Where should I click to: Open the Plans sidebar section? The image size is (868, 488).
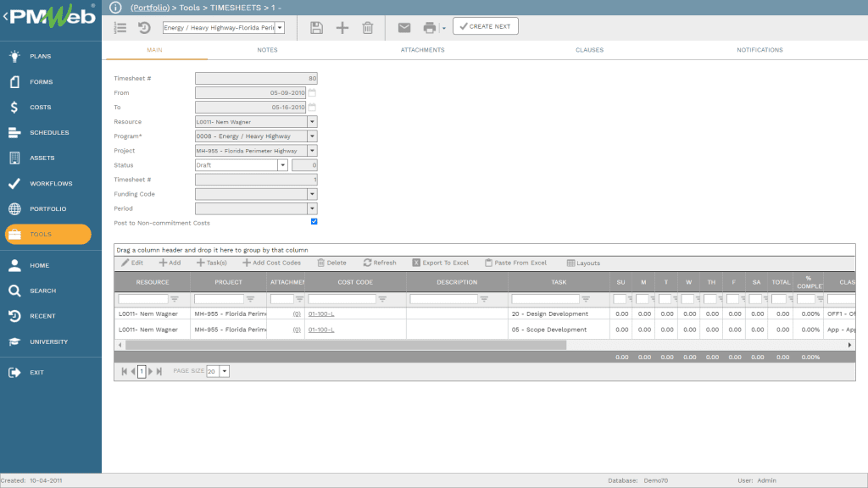(x=40, y=56)
